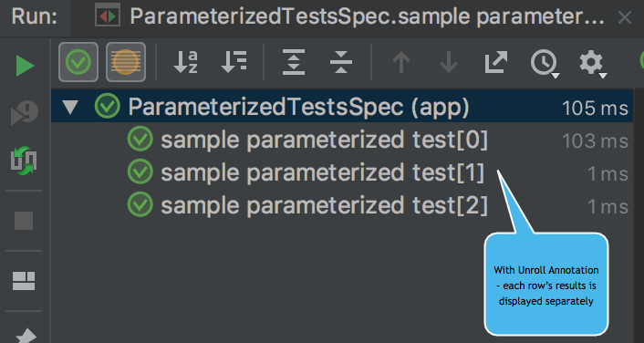644x343 pixels.
Task: Select the ParameterizedTestsSpec run tab
Action: click(x=350, y=16)
